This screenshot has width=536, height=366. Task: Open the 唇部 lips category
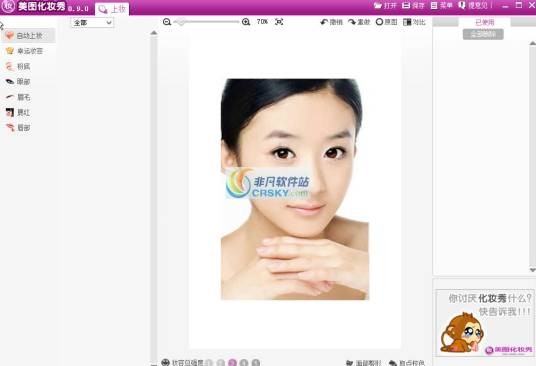coord(19,128)
